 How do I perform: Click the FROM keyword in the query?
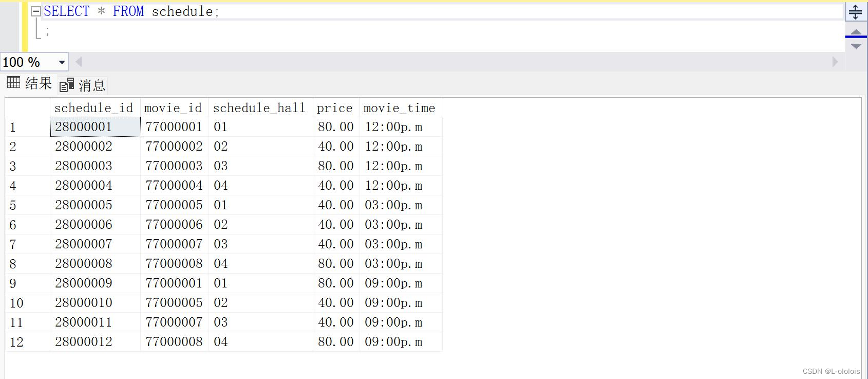pos(128,11)
